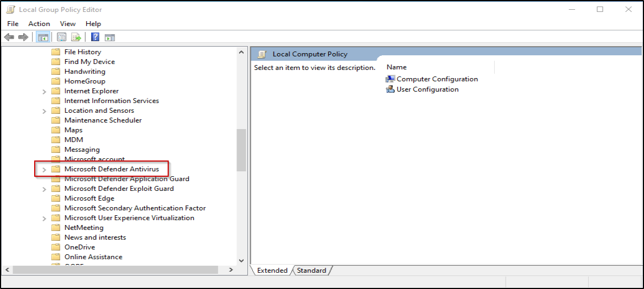Expand the Internet Explorer tree node

pos(44,91)
